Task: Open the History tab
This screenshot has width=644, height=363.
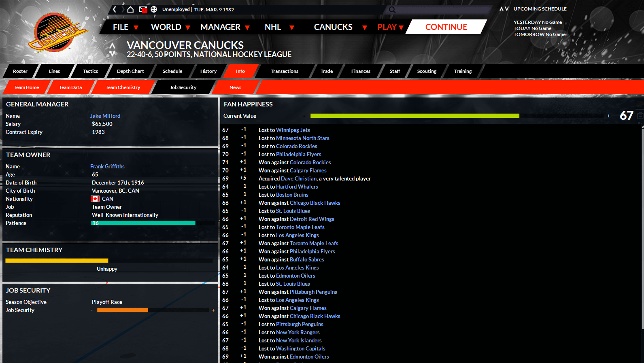Action: tap(208, 71)
